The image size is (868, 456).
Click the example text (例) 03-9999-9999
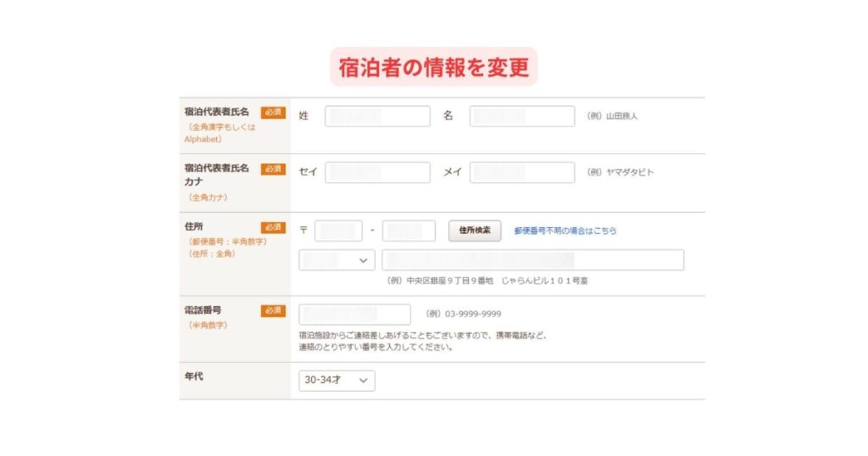pyautogui.click(x=464, y=314)
